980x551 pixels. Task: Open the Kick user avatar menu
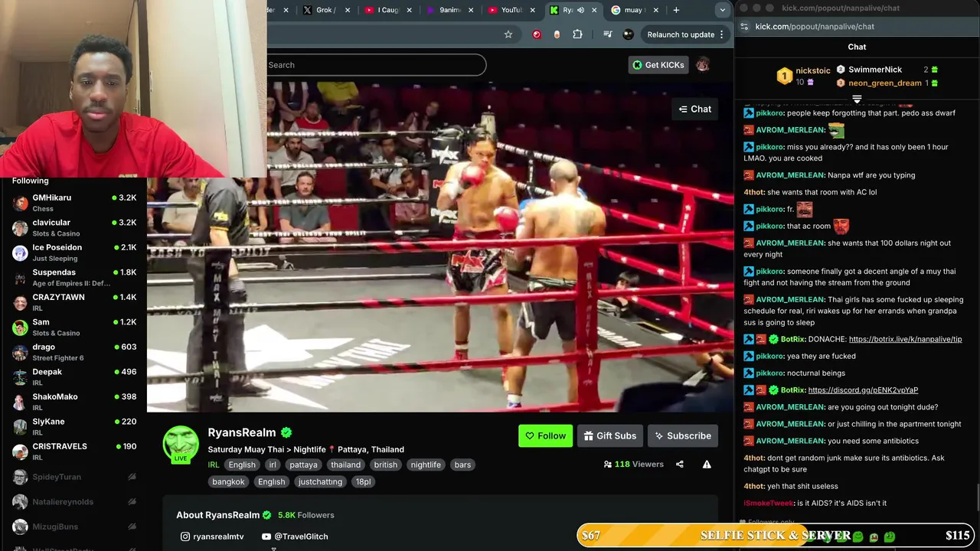[x=703, y=65]
